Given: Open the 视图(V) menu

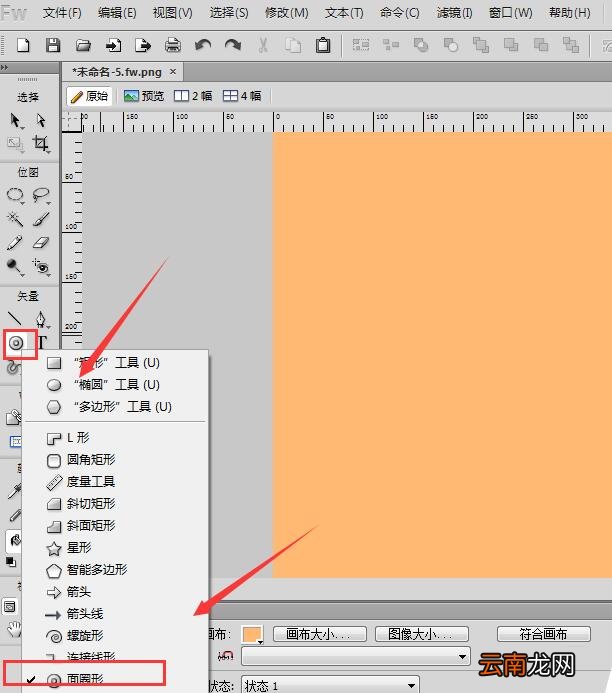Looking at the screenshot, I should pos(172,13).
